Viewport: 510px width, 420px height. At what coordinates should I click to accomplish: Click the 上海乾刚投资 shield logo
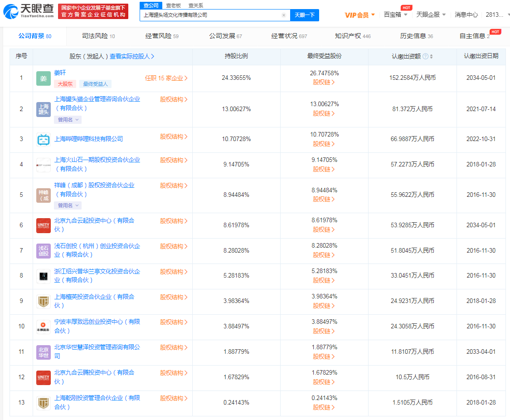point(43,403)
